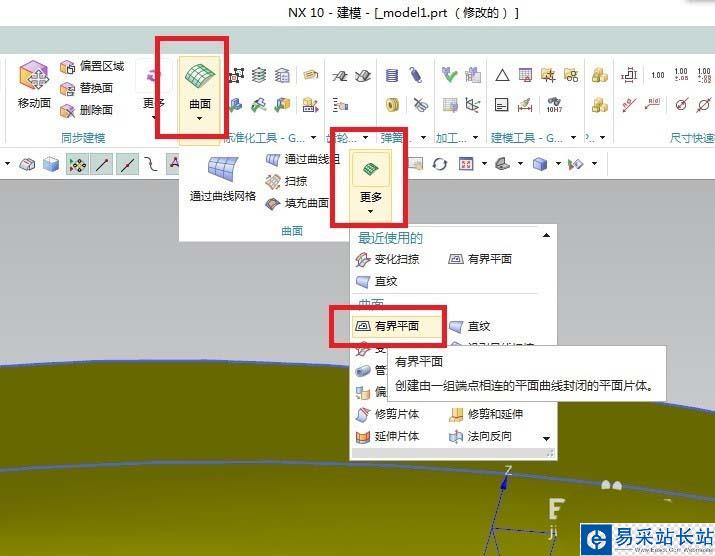Toggle the end point snap line button
The height and width of the screenshot is (556, 715).
tap(102, 164)
